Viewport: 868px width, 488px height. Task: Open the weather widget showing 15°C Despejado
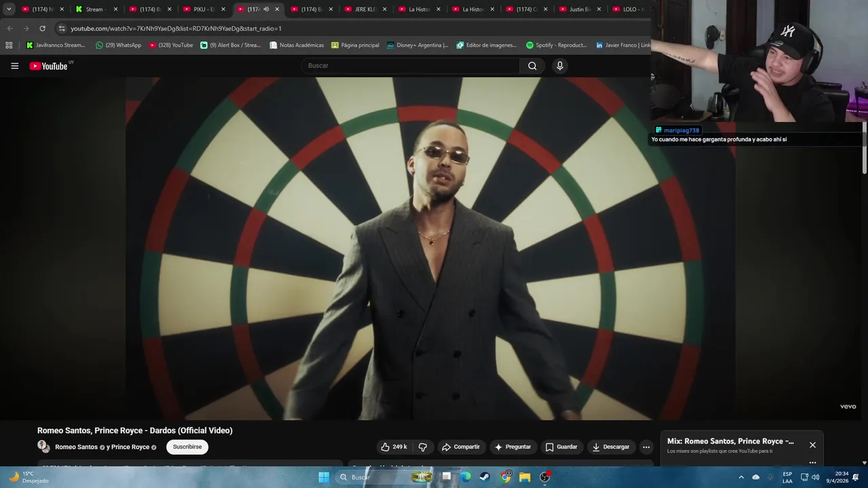point(29,477)
